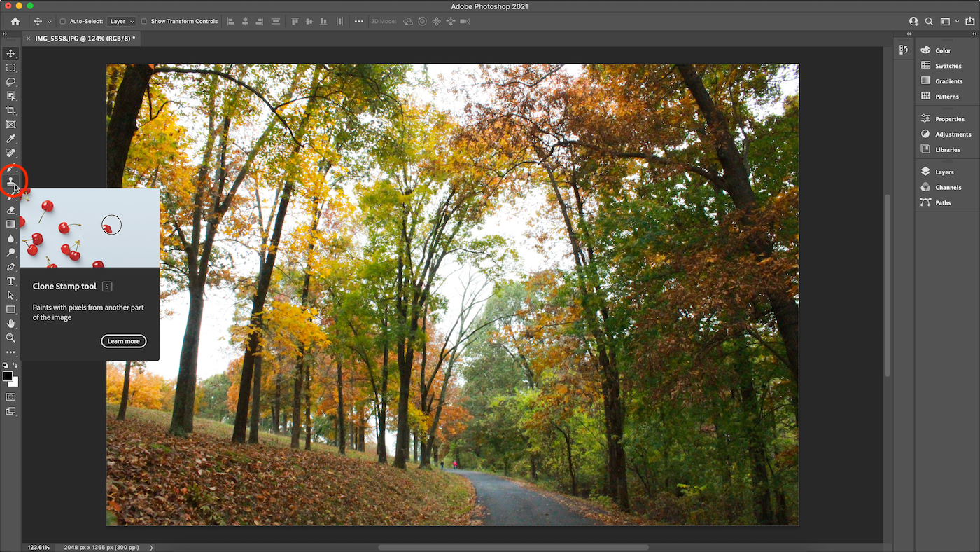This screenshot has height=552, width=980.
Task: Distribute layers horizontally
Action: click(339, 22)
